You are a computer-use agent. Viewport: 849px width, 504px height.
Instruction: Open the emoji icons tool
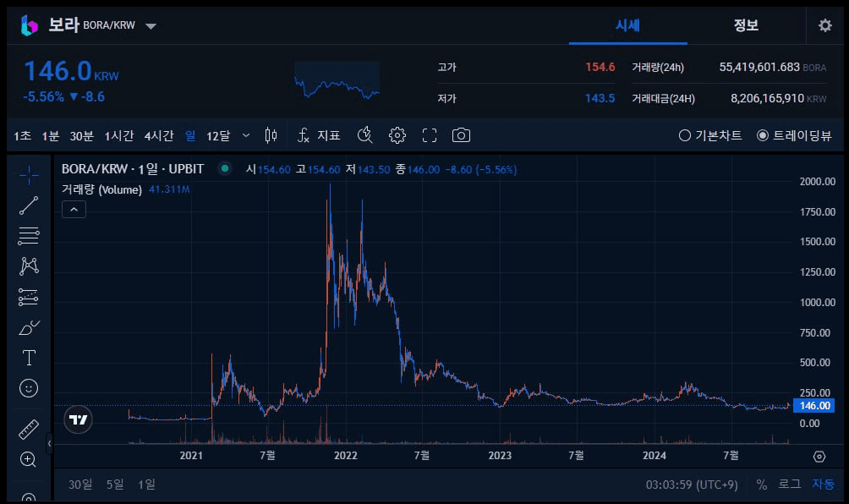coord(29,388)
